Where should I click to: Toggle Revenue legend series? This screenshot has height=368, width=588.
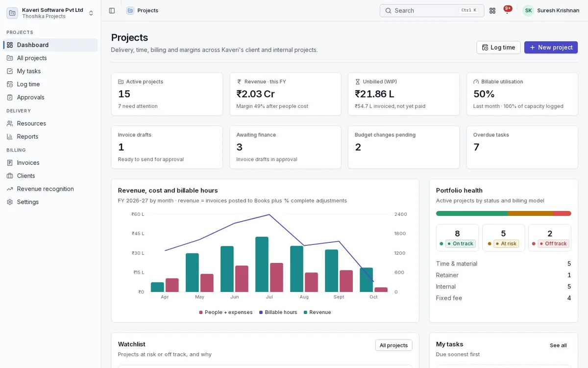click(318, 312)
